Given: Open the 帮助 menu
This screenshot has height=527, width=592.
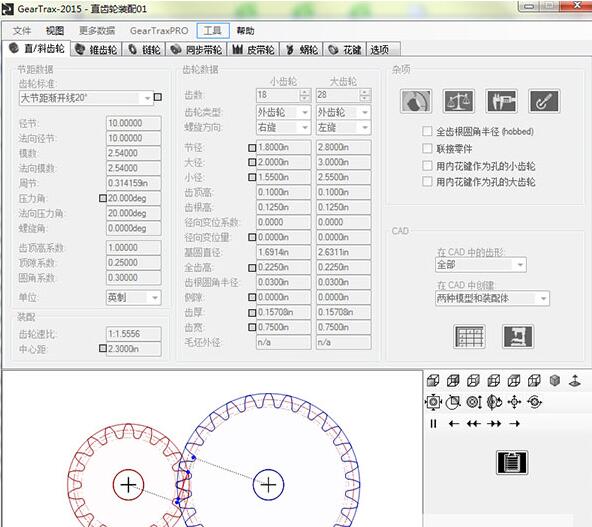Looking at the screenshot, I should coord(245,31).
